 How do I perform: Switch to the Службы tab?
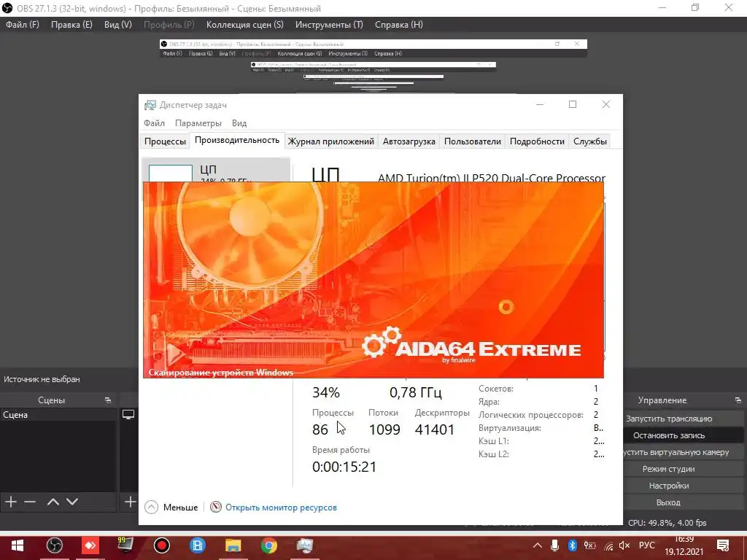(589, 141)
